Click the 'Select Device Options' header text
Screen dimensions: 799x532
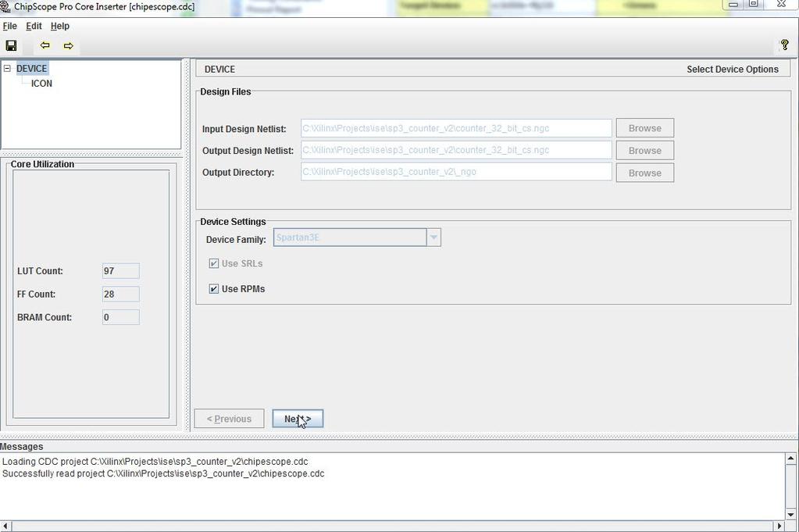pos(733,70)
